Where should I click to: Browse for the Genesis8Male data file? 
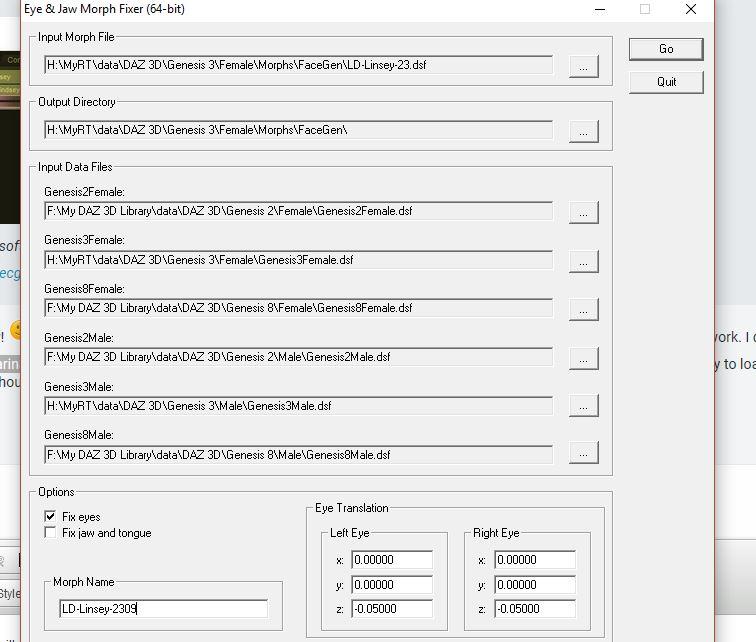click(x=583, y=453)
